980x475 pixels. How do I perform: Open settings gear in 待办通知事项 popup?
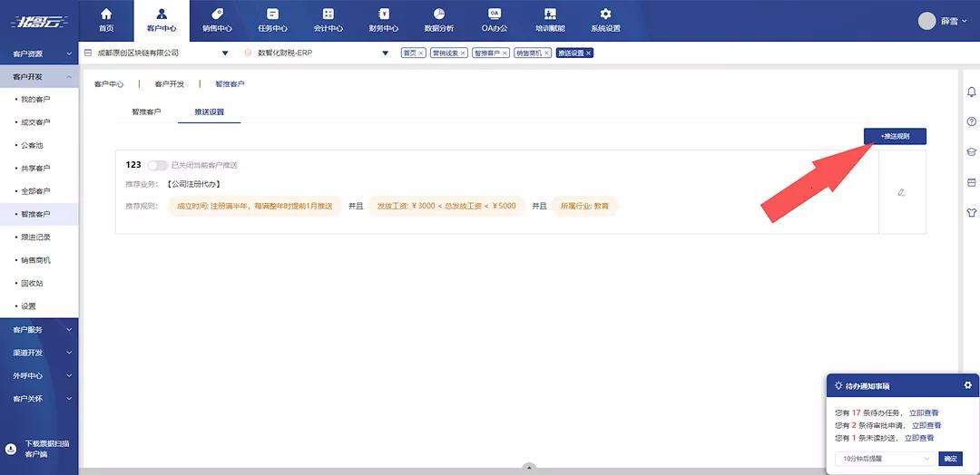point(968,385)
